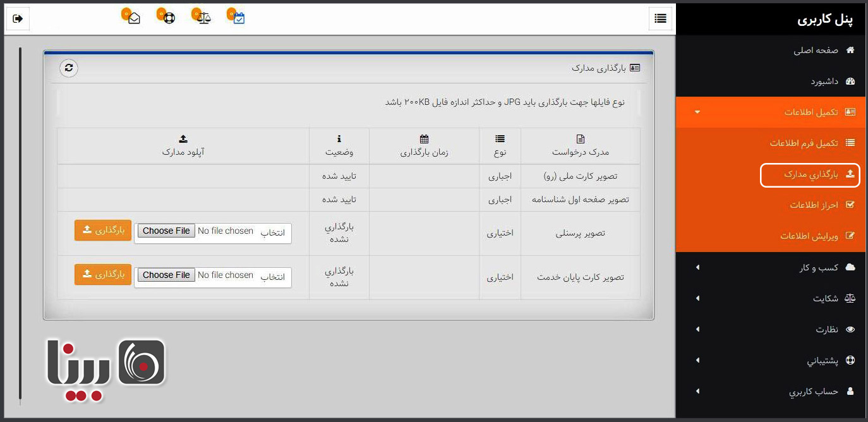Click Choose File for تصویر کارت پایان خدمت
868x422 pixels.
pos(166,275)
